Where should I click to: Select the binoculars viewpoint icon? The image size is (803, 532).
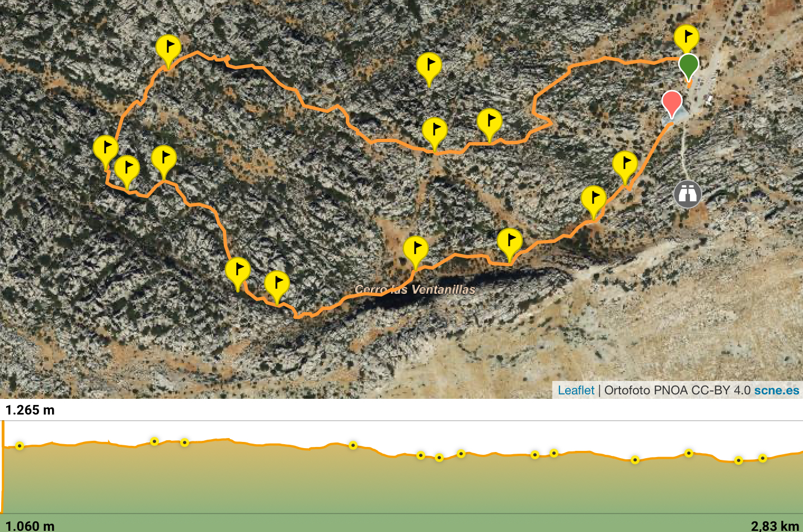687,194
